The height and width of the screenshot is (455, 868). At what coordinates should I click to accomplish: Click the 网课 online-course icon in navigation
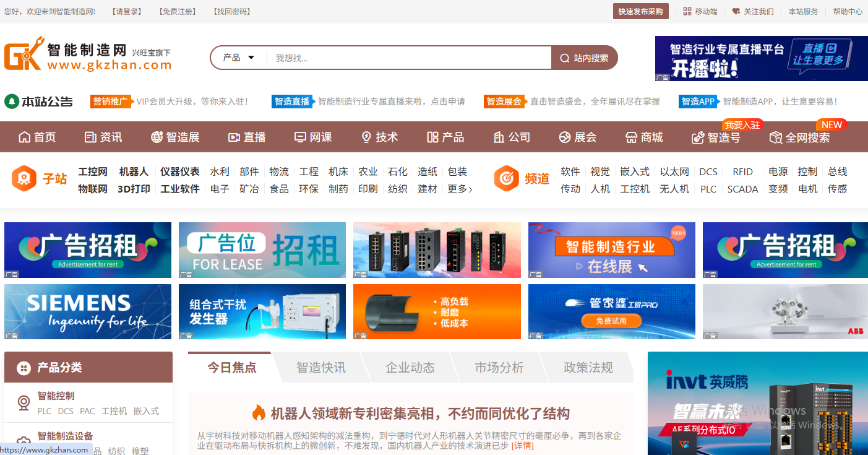[x=299, y=137]
